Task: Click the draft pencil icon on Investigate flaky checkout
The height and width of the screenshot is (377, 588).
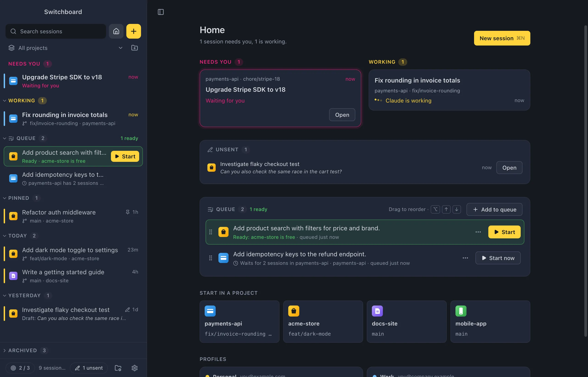Action: click(127, 310)
